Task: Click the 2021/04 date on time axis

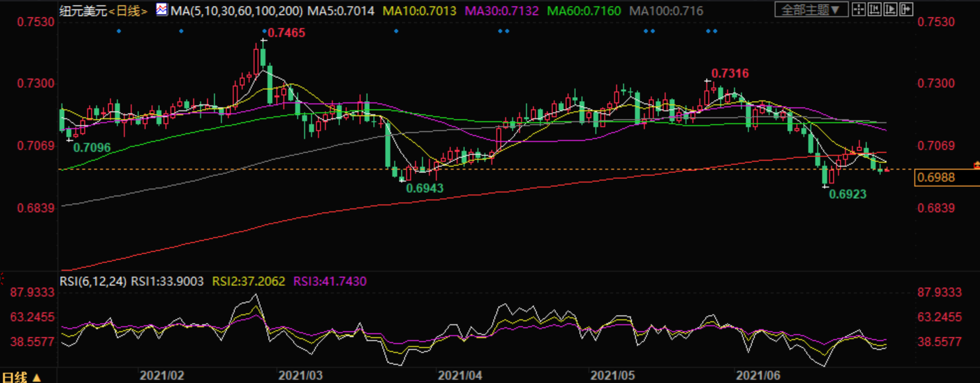Action: pyautogui.click(x=459, y=376)
